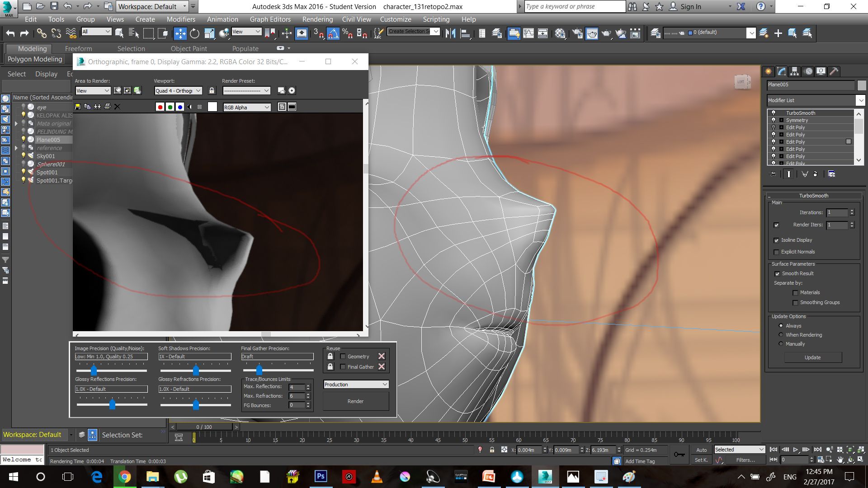Viewport: 868px width, 488px height.
Task: Open the Modify command panel tab
Action: [x=781, y=71]
